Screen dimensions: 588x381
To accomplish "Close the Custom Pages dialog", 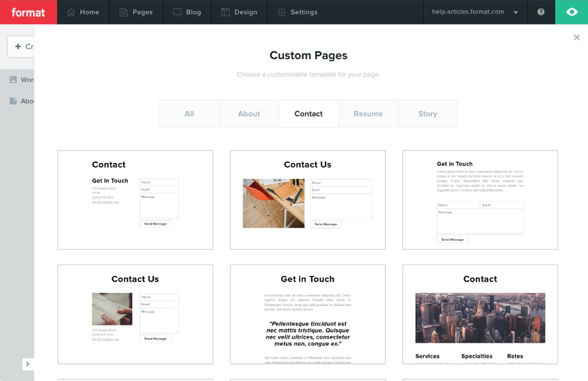I will 577,38.
